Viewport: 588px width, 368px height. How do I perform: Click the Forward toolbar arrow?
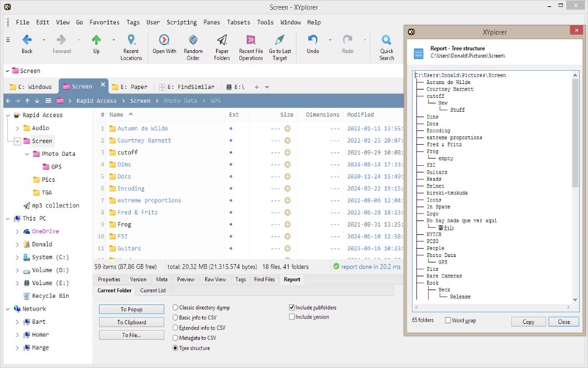pyautogui.click(x=62, y=40)
